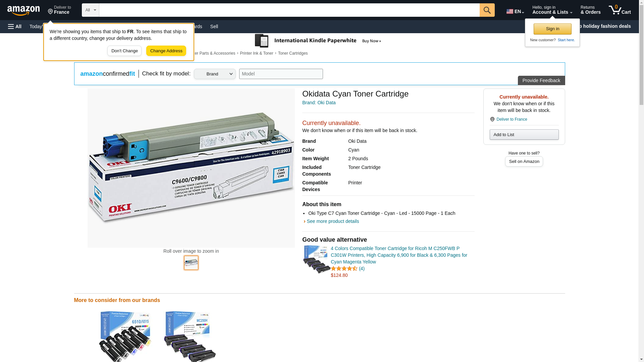Open Returns & Orders
This screenshot has height=362, width=644.
click(590, 10)
